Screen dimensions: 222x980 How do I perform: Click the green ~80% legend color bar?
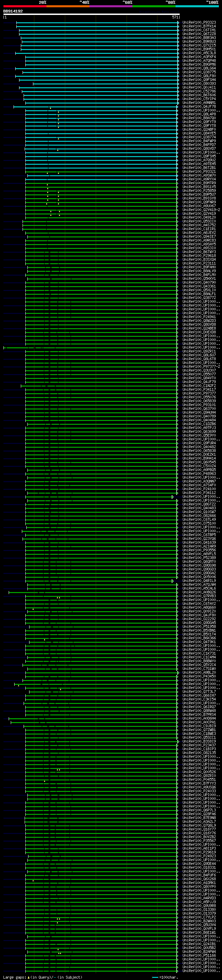click(154, 6)
